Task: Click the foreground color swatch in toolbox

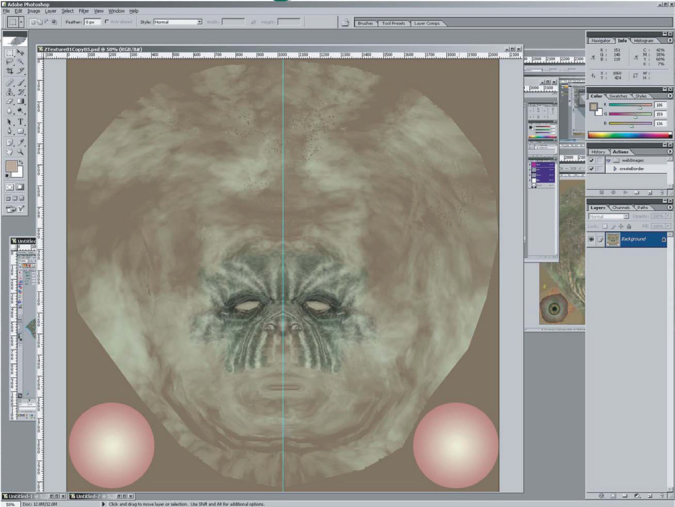Action: pos(11,165)
